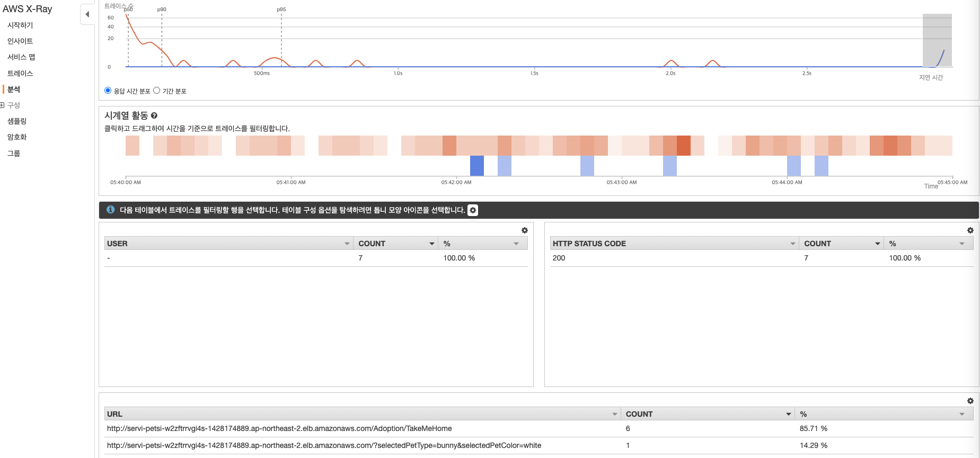The width and height of the screenshot is (980, 458).
Task: Open URL column dropdown arrow
Action: 615,414
